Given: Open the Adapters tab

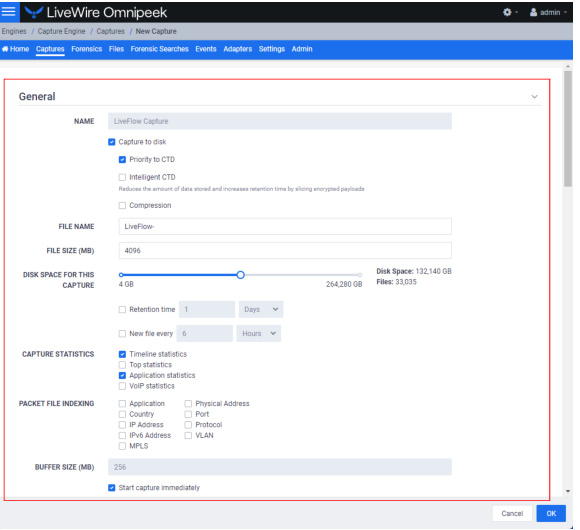Looking at the screenshot, I should [x=237, y=49].
